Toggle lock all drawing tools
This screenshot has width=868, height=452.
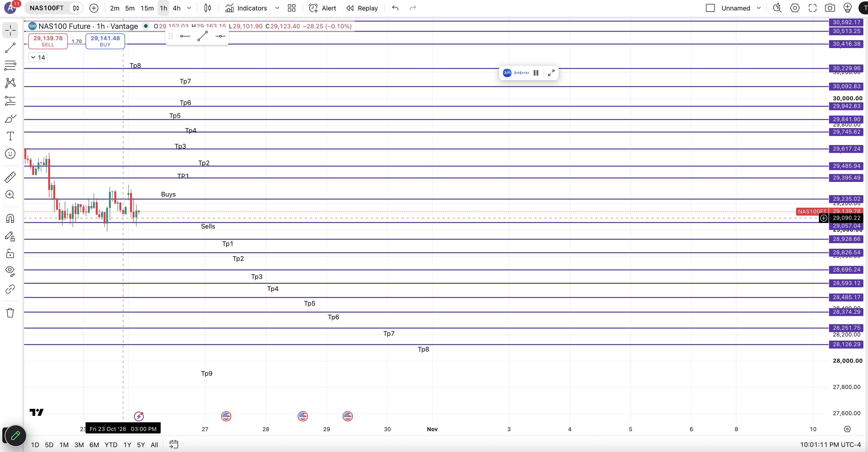(10, 254)
